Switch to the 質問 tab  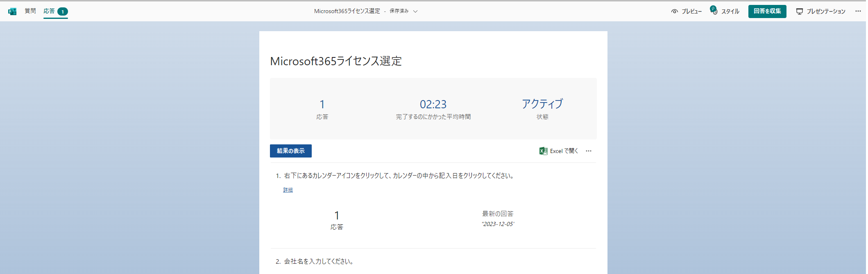click(x=30, y=11)
